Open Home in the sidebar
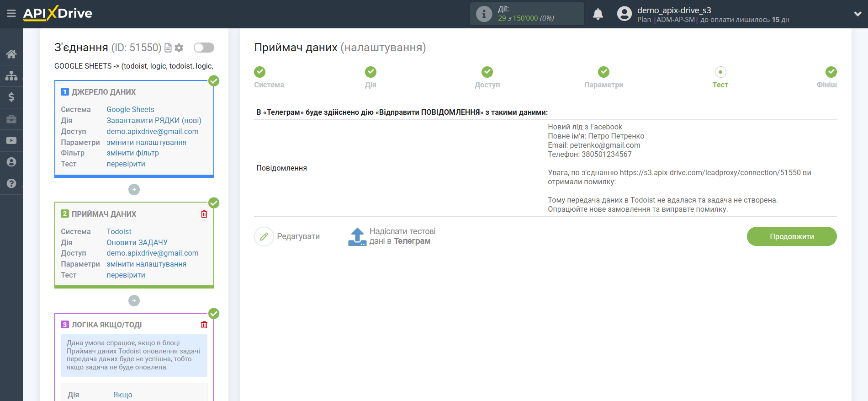 pos(11,54)
